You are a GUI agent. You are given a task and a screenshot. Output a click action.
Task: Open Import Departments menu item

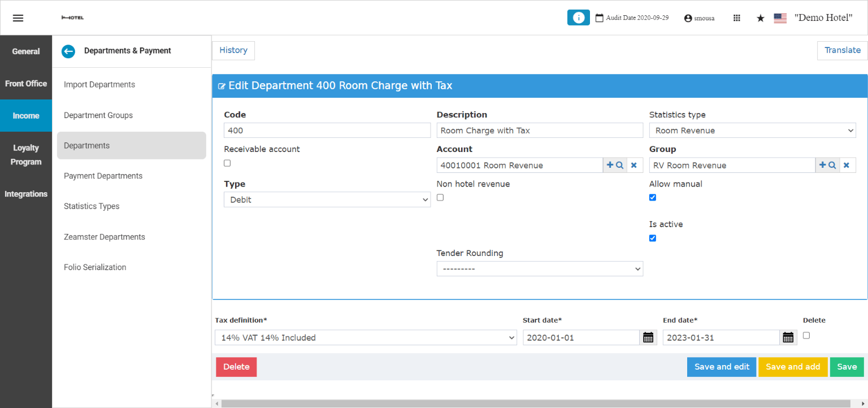pyautogui.click(x=131, y=85)
